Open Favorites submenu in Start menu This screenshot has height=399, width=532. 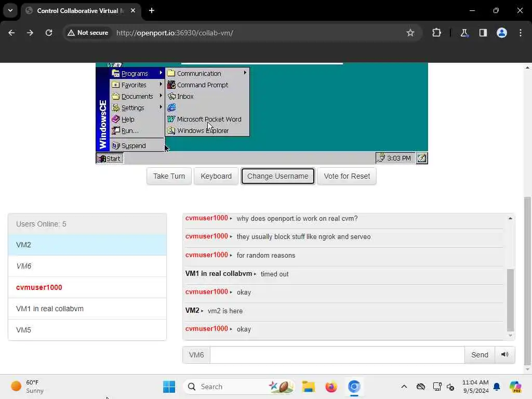click(x=137, y=85)
